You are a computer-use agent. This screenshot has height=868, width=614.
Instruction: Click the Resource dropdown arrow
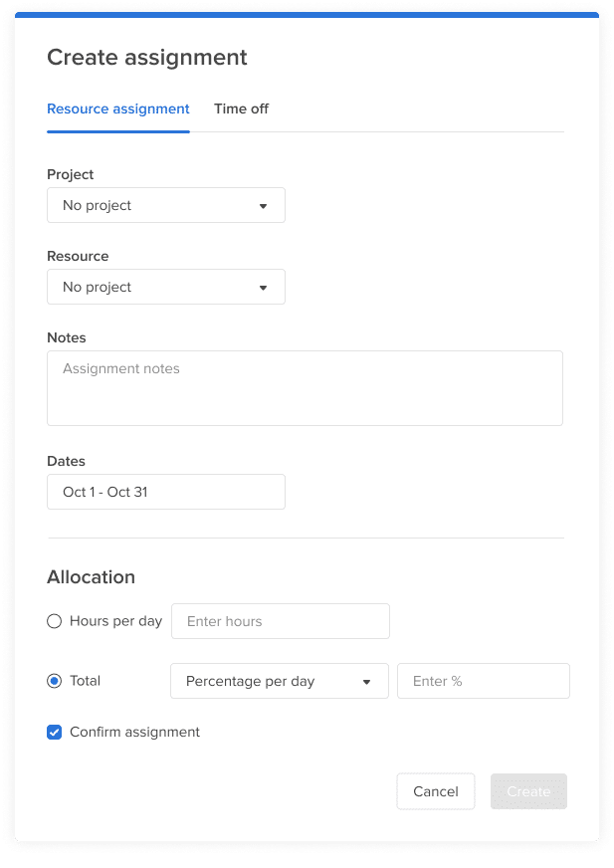pos(264,287)
